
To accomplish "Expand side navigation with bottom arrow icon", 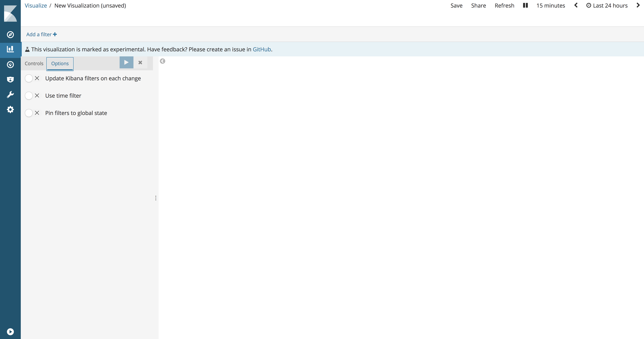I will click(x=10, y=331).
